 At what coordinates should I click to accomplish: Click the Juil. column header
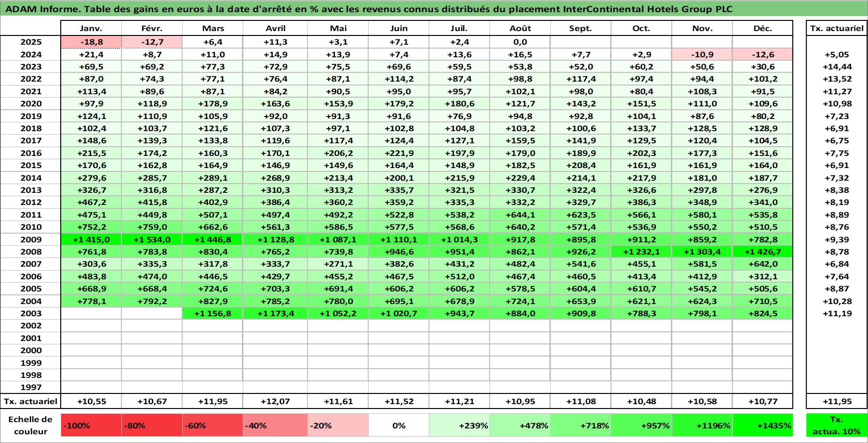point(459,28)
